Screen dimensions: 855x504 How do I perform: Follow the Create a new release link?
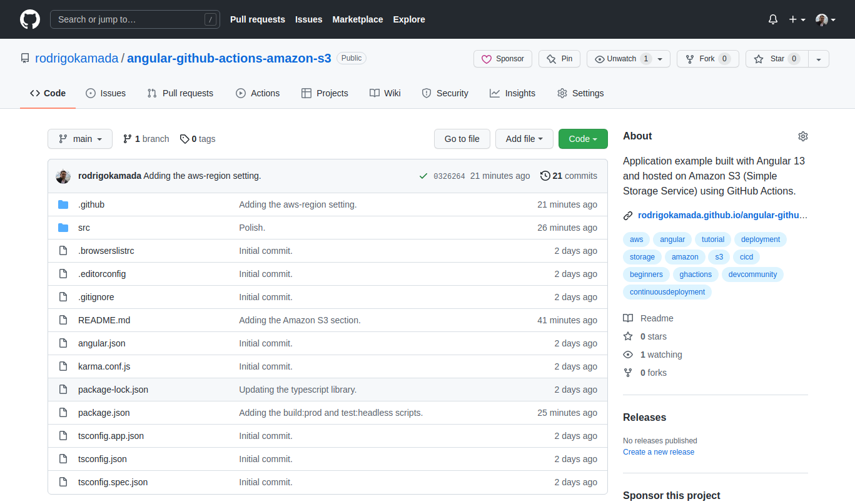point(658,451)
